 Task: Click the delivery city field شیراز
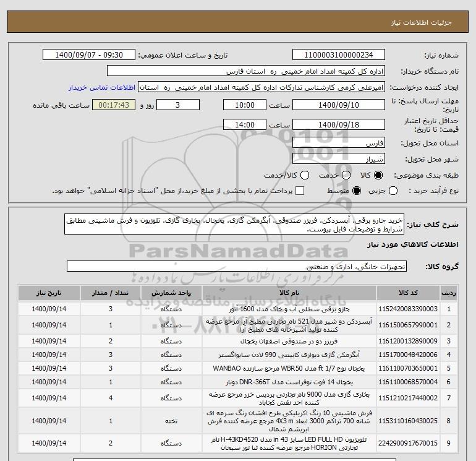click(339, 159)
